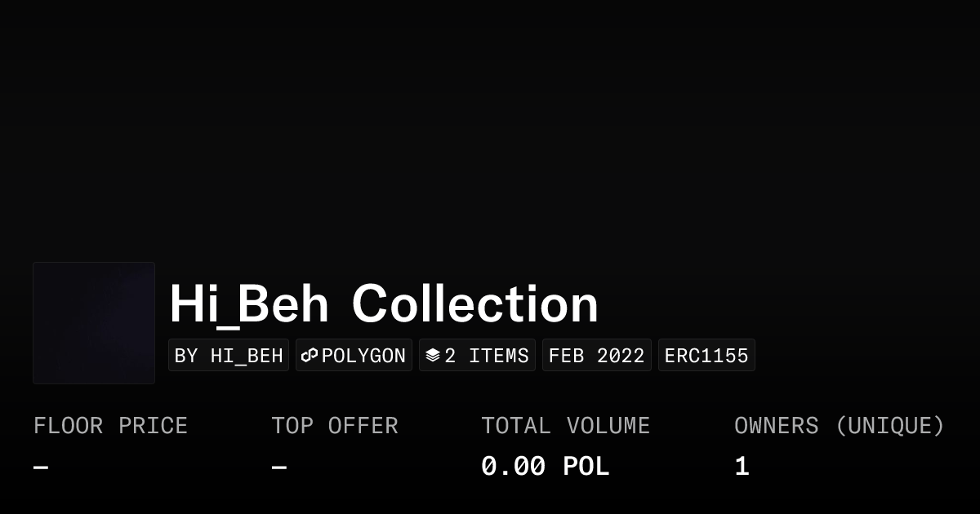Click the Hi_Beh Collection title
980x514 pixels.
coord(384,304)
